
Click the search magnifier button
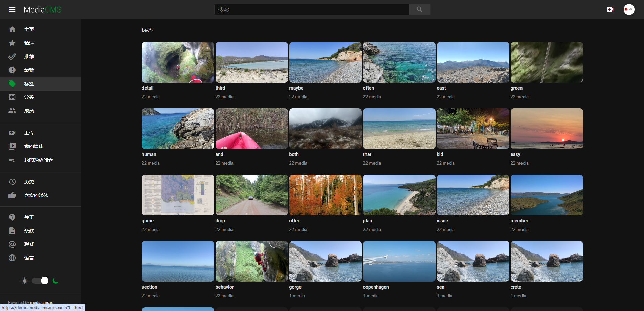click(x=419, y=9)
